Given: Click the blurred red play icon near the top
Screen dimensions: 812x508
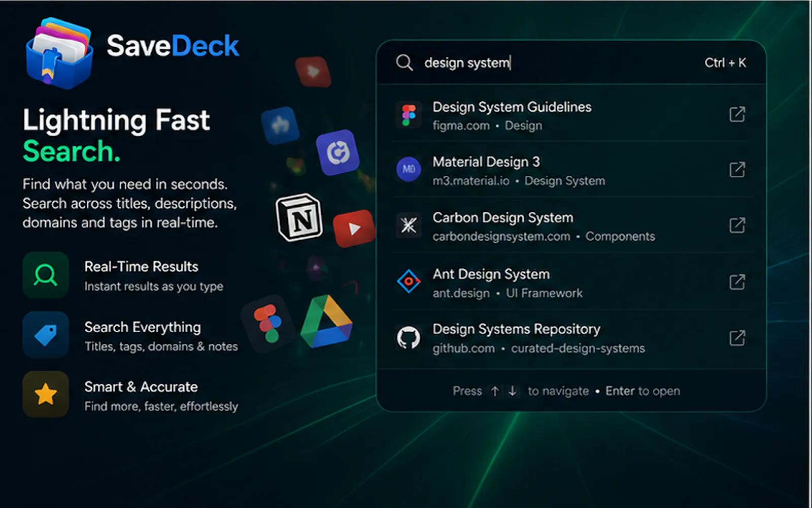Looking at the screenshot, I should (313, 72).
